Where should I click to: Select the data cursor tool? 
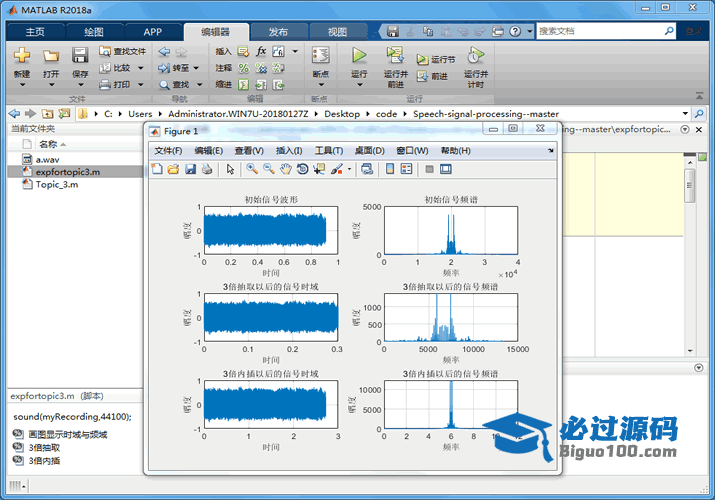point(319,169)
